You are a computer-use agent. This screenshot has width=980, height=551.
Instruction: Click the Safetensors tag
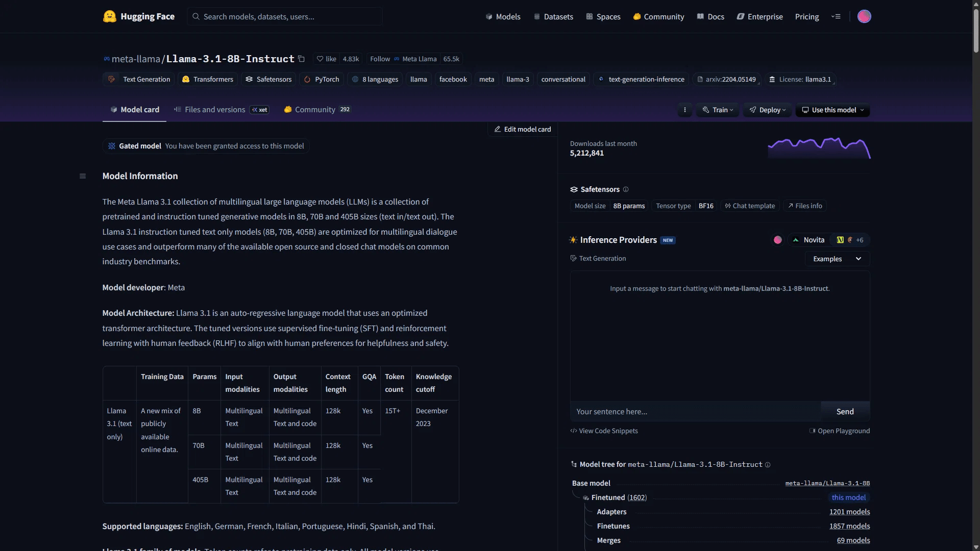(x=268, y=79)
